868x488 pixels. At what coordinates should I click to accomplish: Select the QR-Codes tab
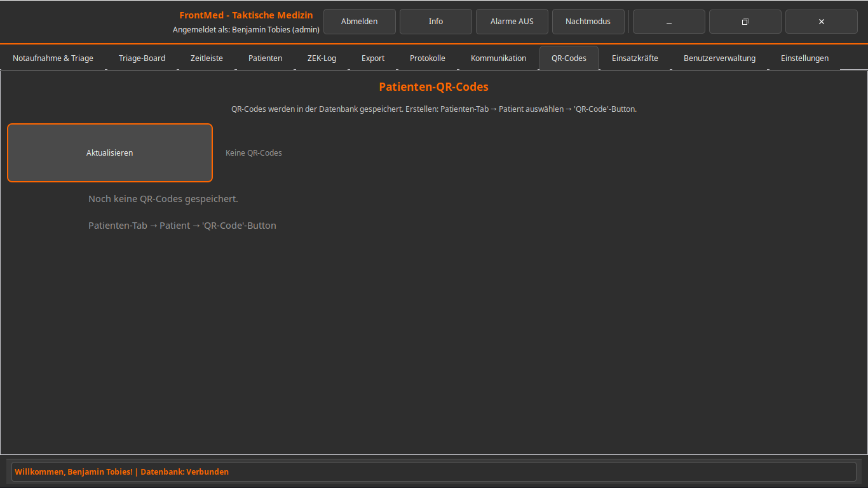[569, 58]
